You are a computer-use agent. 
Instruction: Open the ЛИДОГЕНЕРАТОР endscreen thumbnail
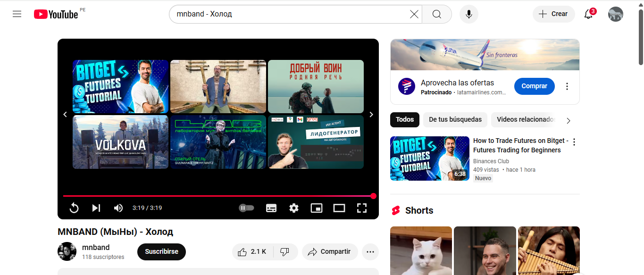tap(316, 142)
